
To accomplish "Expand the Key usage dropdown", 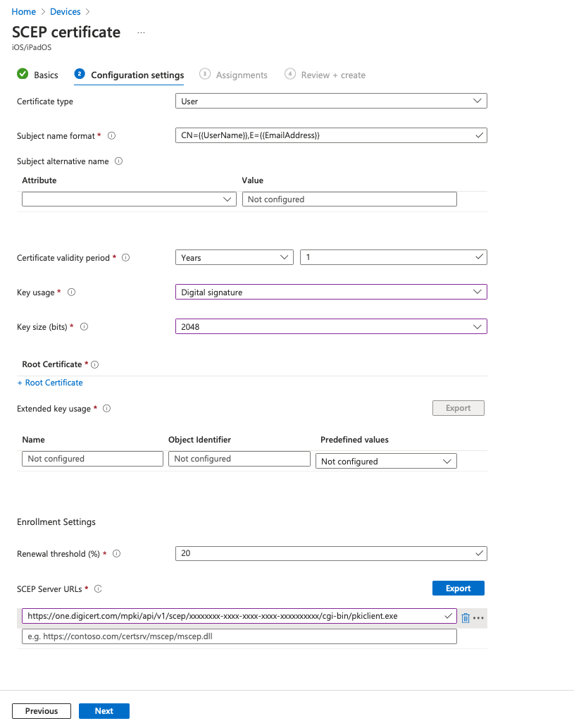I will pyautogui.click(x=330, y=292).
